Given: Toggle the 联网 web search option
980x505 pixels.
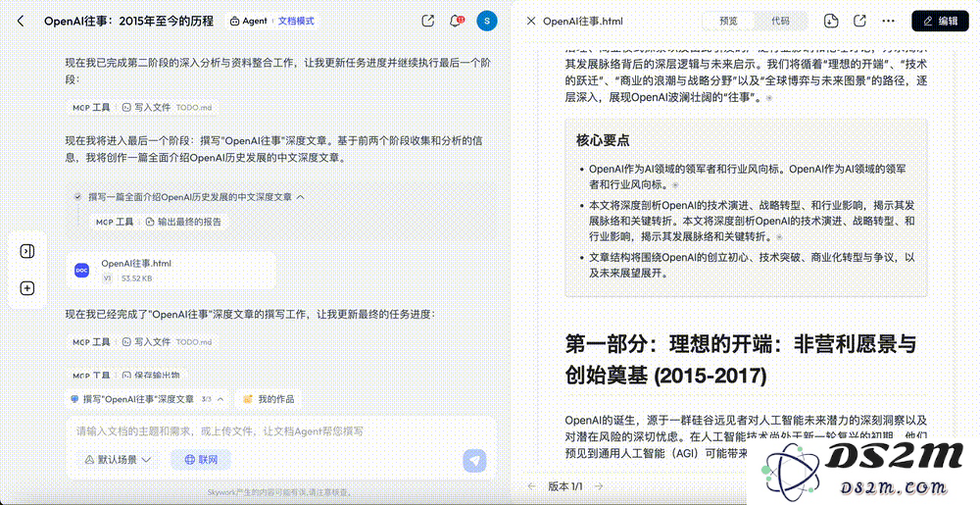Looking at the screenshot, I should click(x=201, y=459).
